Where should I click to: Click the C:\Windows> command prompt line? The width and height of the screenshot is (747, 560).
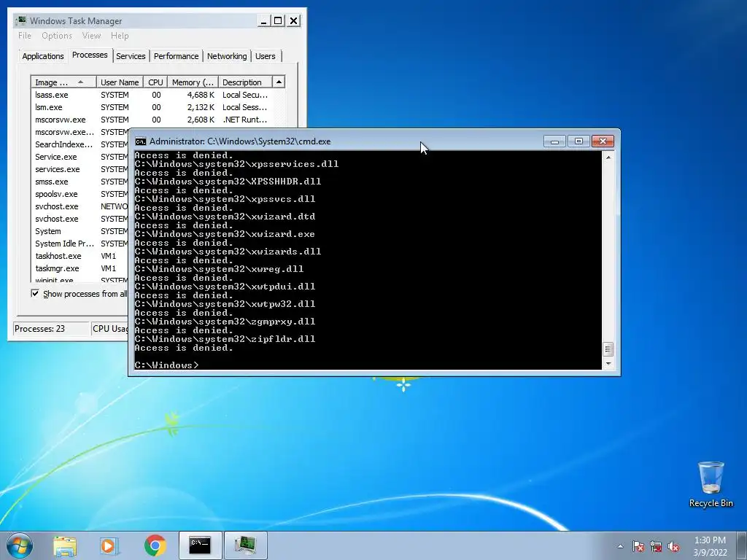(167, 365)
